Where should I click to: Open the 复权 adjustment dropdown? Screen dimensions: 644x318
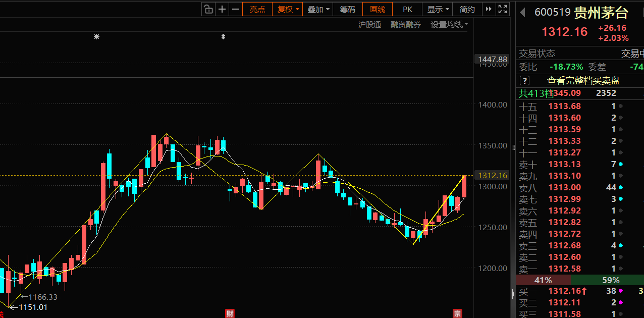[288, 9]
